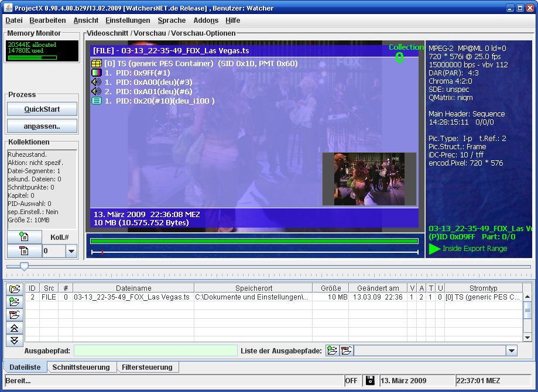Screen dimensions: 538x392
Task: Click the Memory Monitor usage display
Action: pos(42,51)
